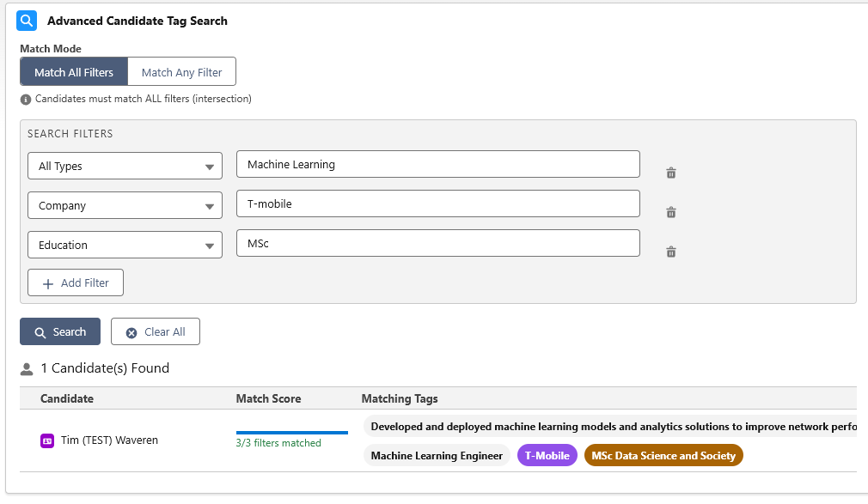Remove the MSc Education filter using trash icon

[x=670, y=252]
